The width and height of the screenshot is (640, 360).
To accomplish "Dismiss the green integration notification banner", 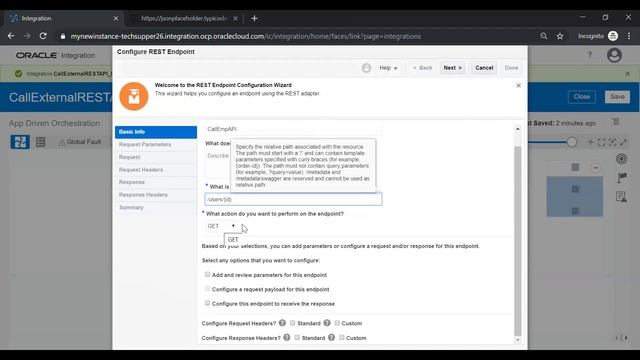I will tap(627, 74).
